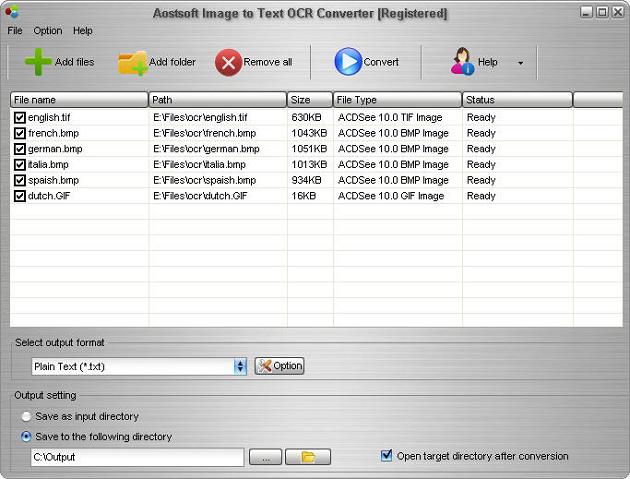Uncheck dutch.GIF checkbox
630x479 pixels.
point(20,196)
